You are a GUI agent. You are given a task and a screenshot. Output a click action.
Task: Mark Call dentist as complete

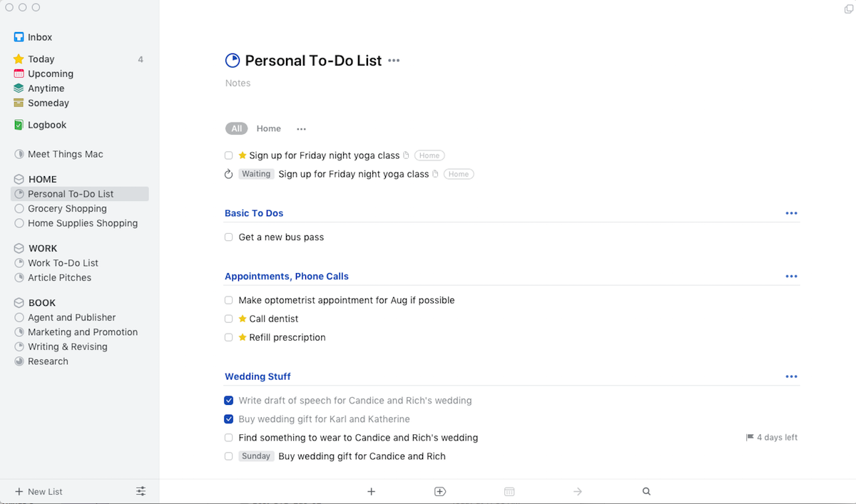pyautogui.click(x=229, y=319)
